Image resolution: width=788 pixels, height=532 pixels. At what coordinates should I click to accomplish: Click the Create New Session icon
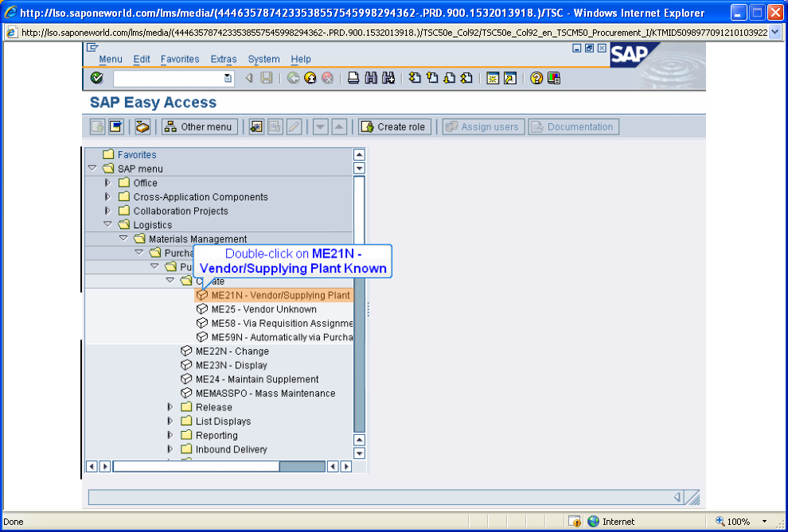point(493,78)
